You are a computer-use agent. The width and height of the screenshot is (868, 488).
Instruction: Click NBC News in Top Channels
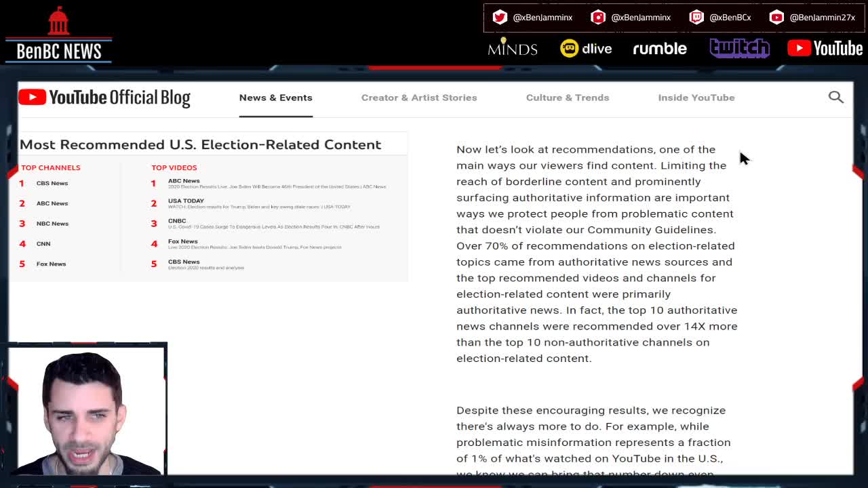click(52, 224)
